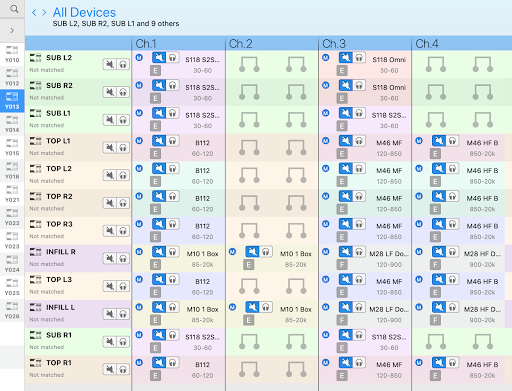
Task: Click the F badge on INFILL L Ch.4
Action: [435, 320]
